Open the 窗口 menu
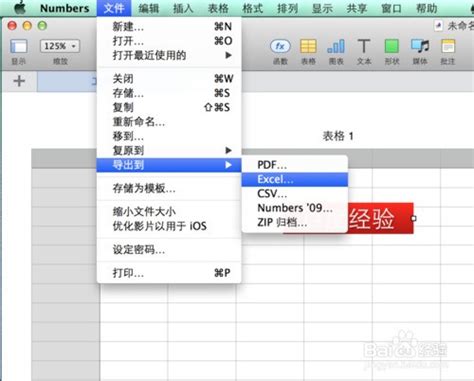Screen dimensions: 474x381 391,8
